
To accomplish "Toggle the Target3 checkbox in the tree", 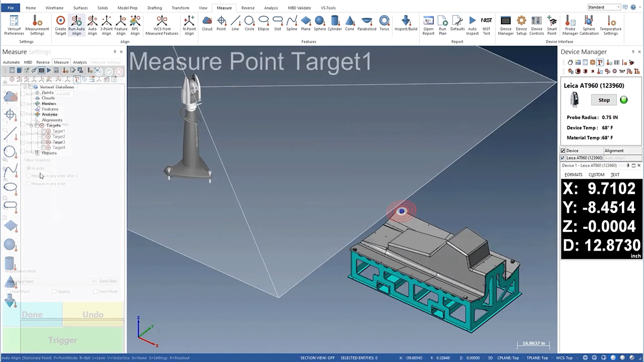I will pyautogui.click(x=43, y=142).
